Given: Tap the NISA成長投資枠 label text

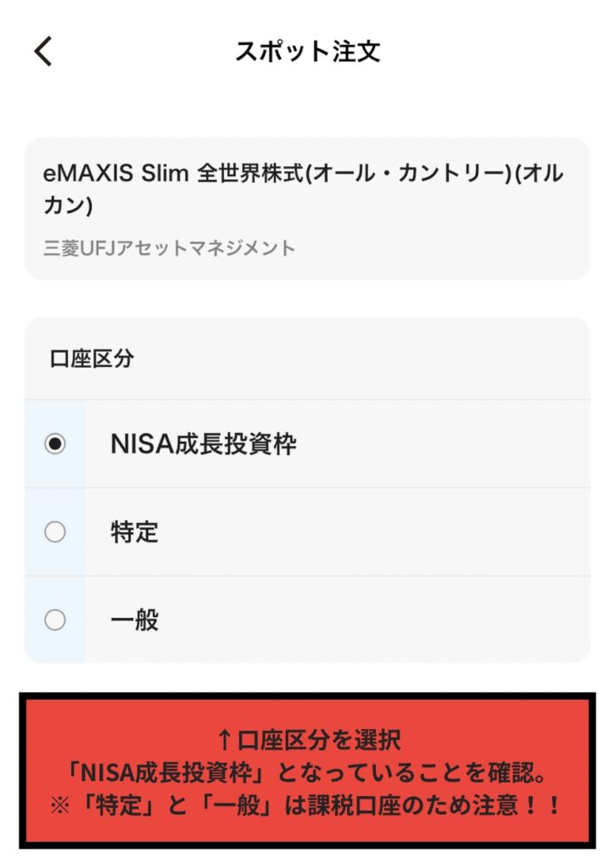Looking at the screenshot, I should point(204,444).
